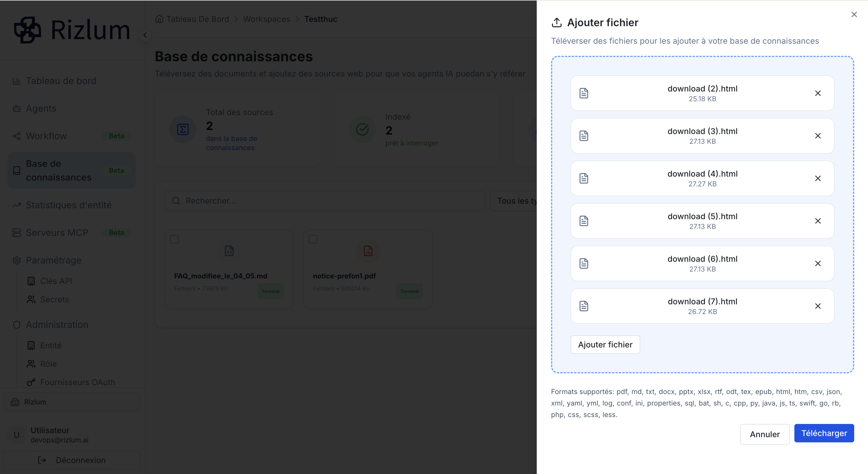Screen dimensions: 868x474
Task: Open Fournisseurs OAuth administration page
Action: point(77,382)
